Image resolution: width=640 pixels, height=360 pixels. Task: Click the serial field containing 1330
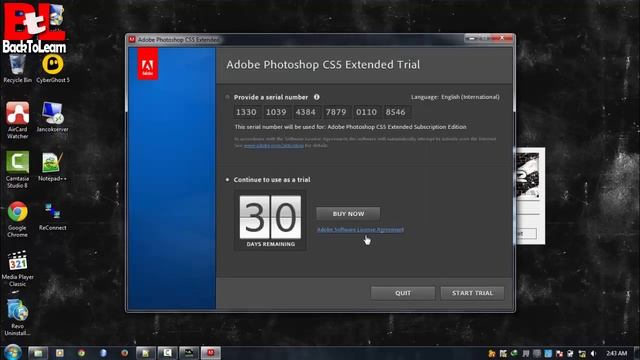[x=247, y=112]
